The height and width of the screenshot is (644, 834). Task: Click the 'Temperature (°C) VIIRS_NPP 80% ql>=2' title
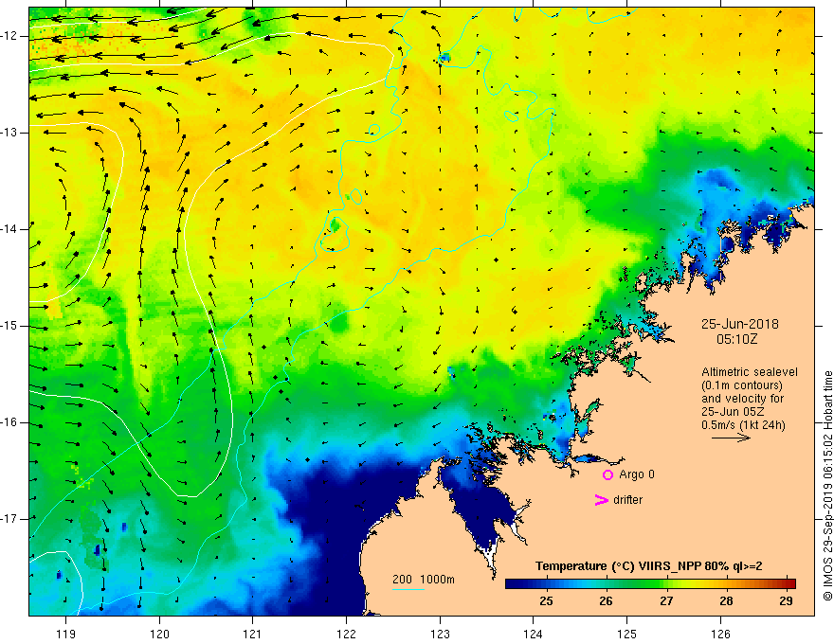coord(648,566)
